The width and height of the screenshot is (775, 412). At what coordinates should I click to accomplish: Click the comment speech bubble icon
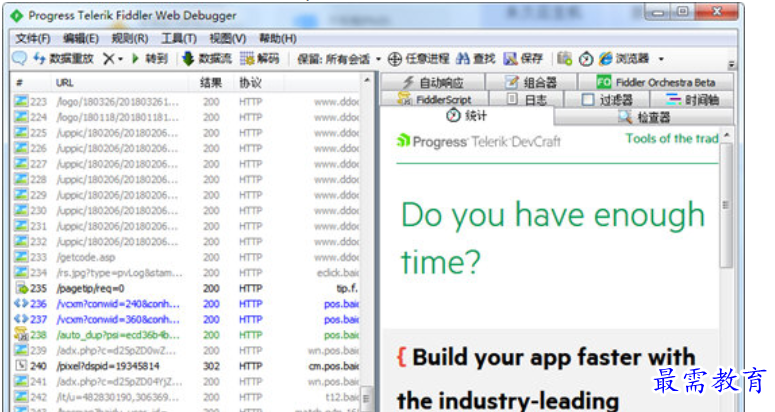[19, 58]
